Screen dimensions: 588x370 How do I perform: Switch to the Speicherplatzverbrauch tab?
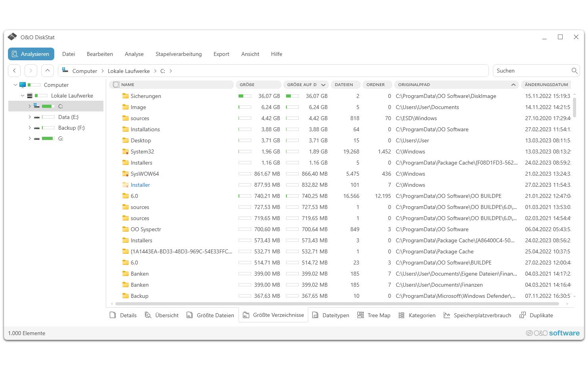[x=477, y=315]
